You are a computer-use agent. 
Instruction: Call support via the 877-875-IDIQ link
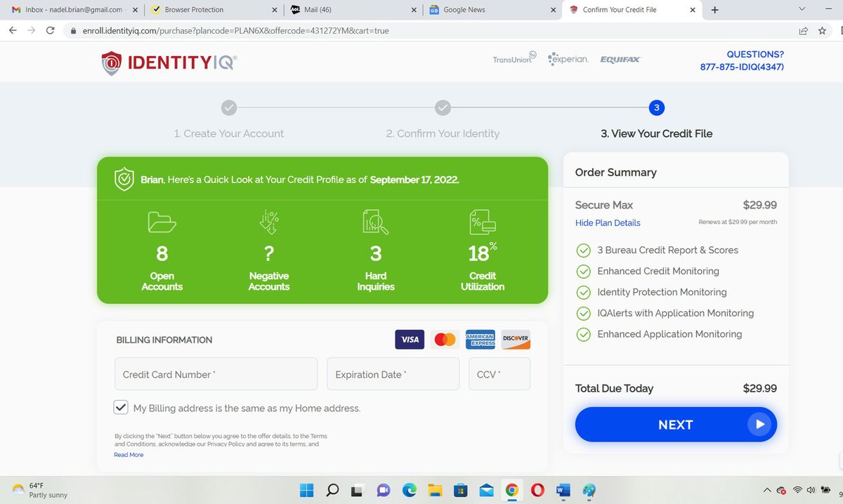tap(743, 67)
